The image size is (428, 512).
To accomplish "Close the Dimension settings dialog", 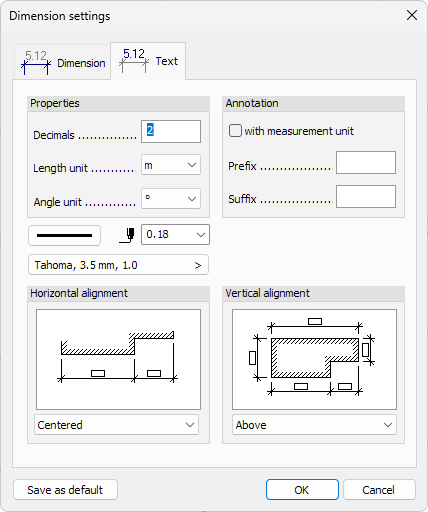I will tap(412, 15).
